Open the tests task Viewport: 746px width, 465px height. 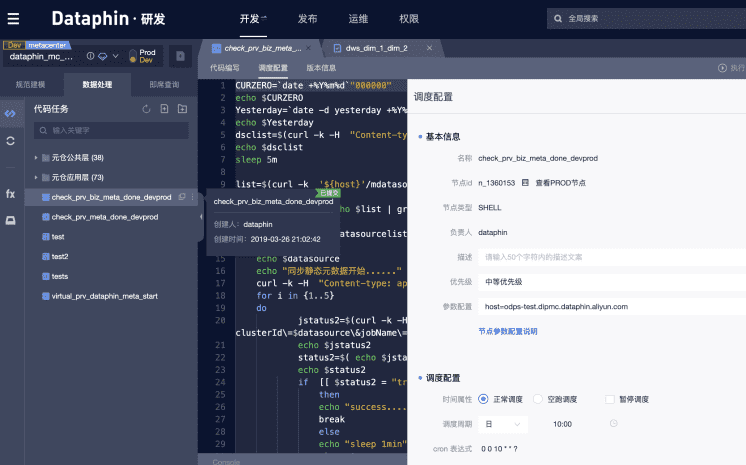[x=60, y=277]
